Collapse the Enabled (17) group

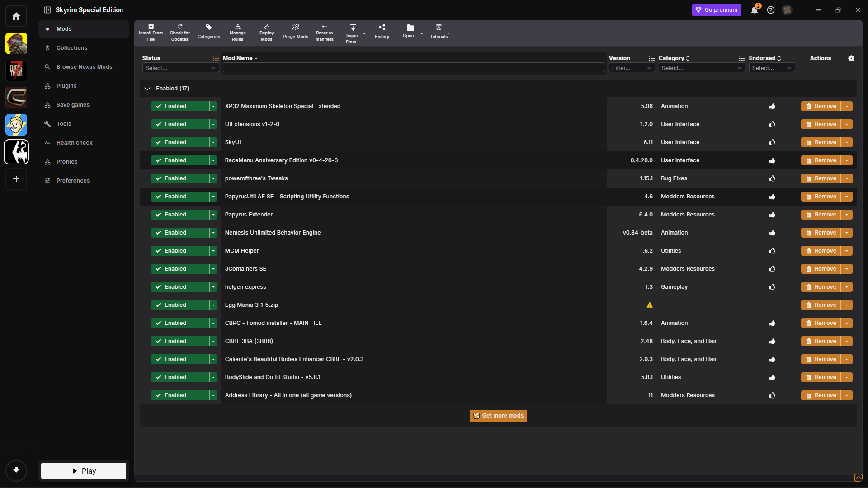147,89
